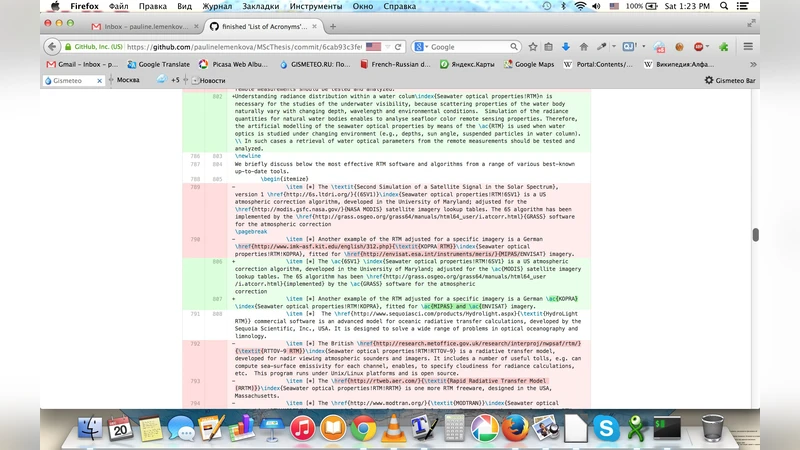Click the US flag icon in the address bar
This screenshot has height=450, width=800.
(373, 46)
